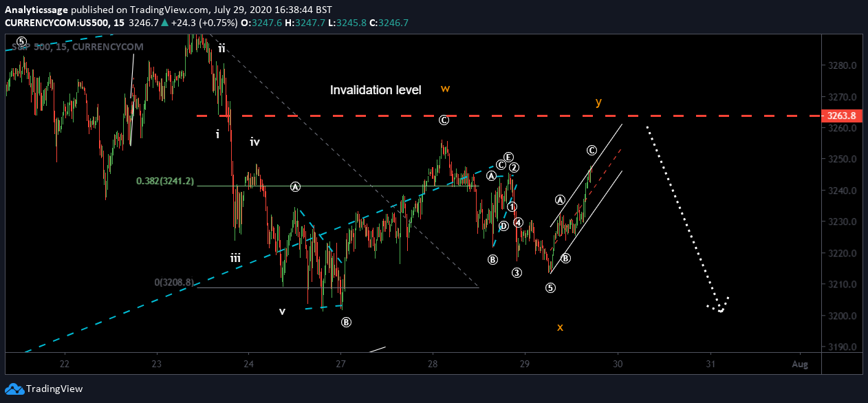
Task: Click the last price value 3246.7 in header
Action: coord(145,23)
